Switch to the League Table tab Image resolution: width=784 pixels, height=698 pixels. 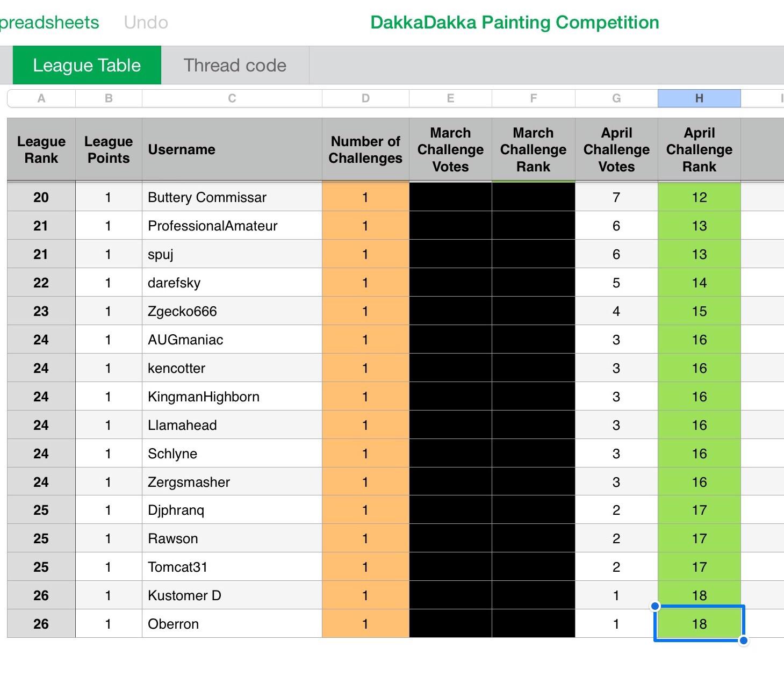(87, 65)
